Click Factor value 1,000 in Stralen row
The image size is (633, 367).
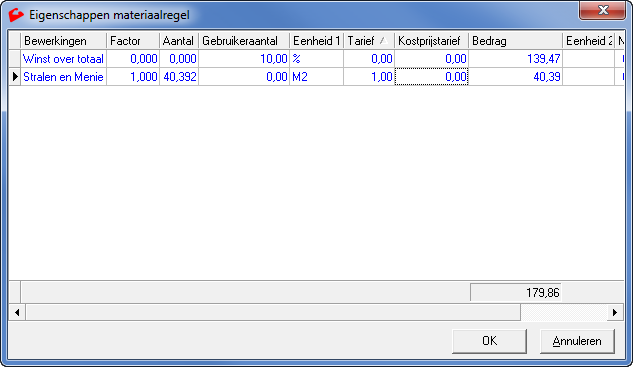[133, 77]
